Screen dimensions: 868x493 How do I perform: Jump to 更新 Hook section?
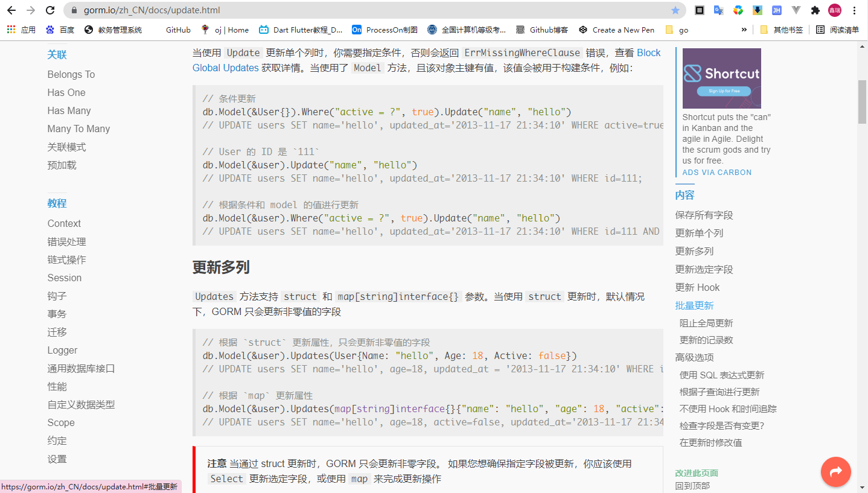698,287
